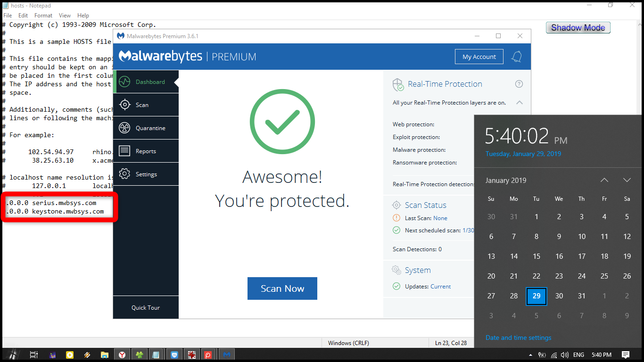Click the Windows (CRLF) status bar entry
This screenshot has height=362, width=644.
pyautogui.click(x=348, y=343)
